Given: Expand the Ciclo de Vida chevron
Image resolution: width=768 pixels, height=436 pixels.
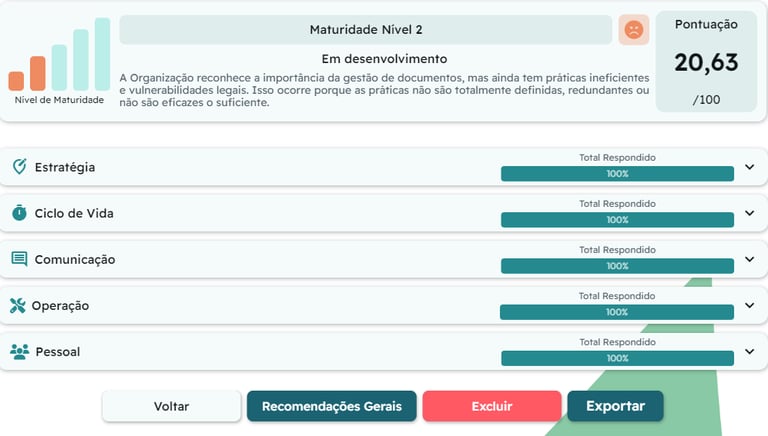Looking at the screenshot, I should pos(749,213).
